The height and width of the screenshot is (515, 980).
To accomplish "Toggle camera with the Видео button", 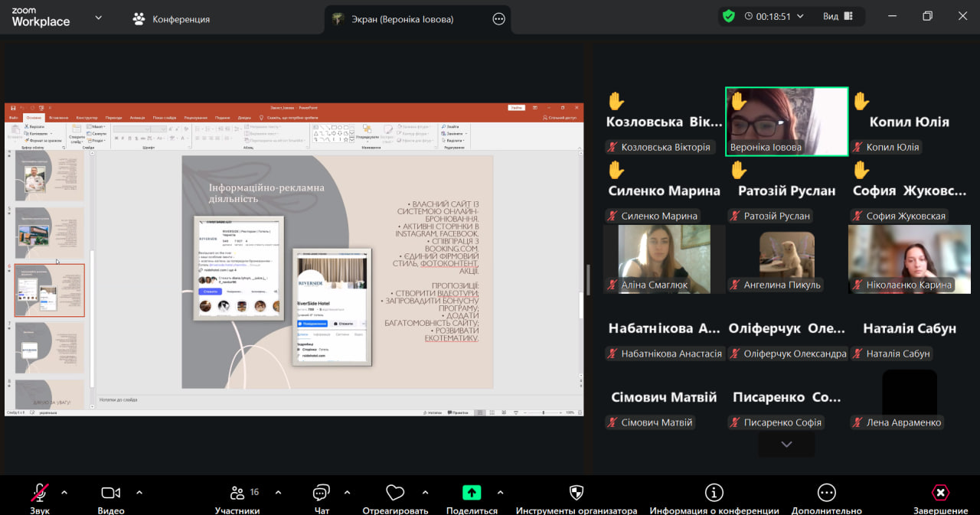I will pos(111,494).
